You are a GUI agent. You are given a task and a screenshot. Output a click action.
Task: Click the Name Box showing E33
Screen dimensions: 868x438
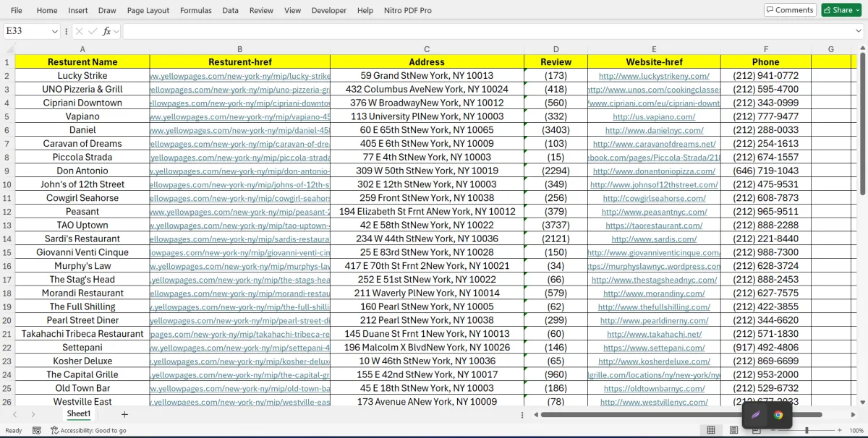tap(26, 31)
